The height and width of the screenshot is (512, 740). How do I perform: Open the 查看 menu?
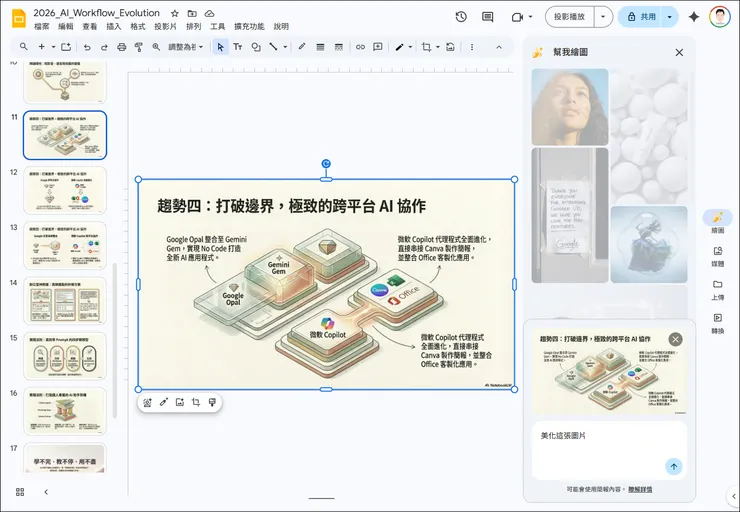coord(90,26)
